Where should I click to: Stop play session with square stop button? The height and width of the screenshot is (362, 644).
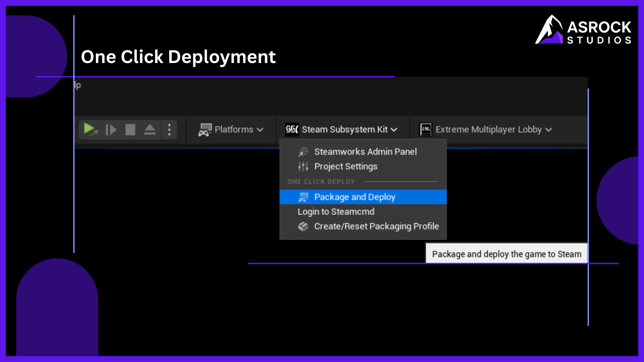130,130
